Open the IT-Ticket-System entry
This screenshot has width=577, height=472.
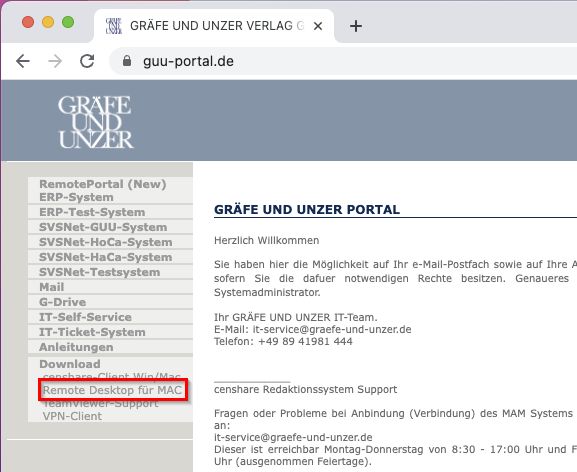coord(92,332)
